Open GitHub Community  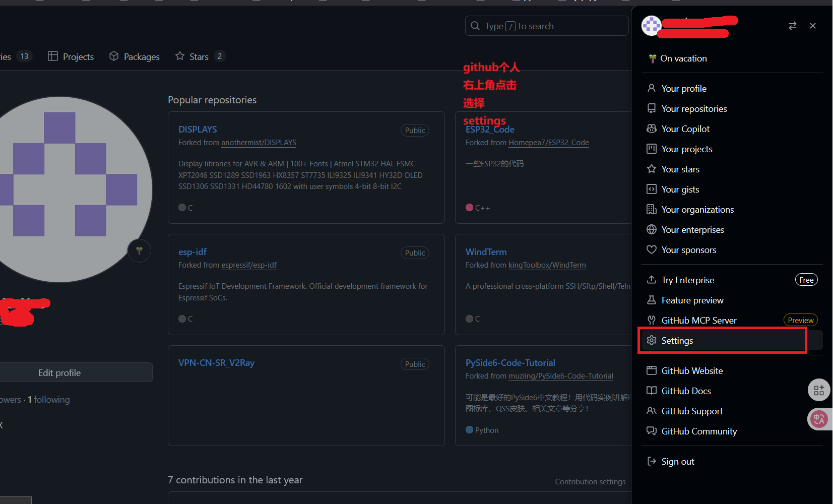click(732, 431)
